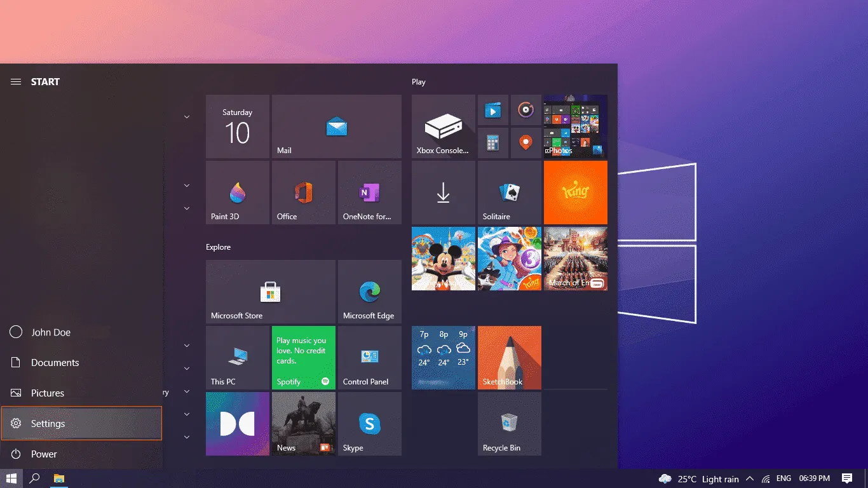The height and width of the screenshot is (488, 868).
Task: Open Documents from the Start sidebar
Action: click(x=81, y=363)
